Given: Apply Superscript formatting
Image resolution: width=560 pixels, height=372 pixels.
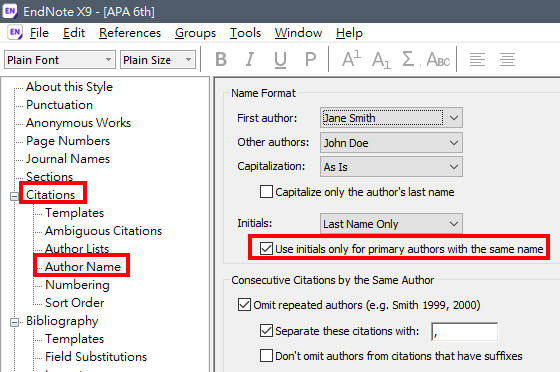Looking at the screenshot, I should pos(351,59).
